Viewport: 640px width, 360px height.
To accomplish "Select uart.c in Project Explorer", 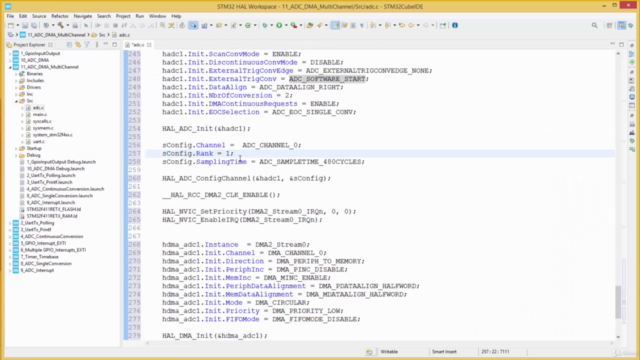I will click(39, 142).
